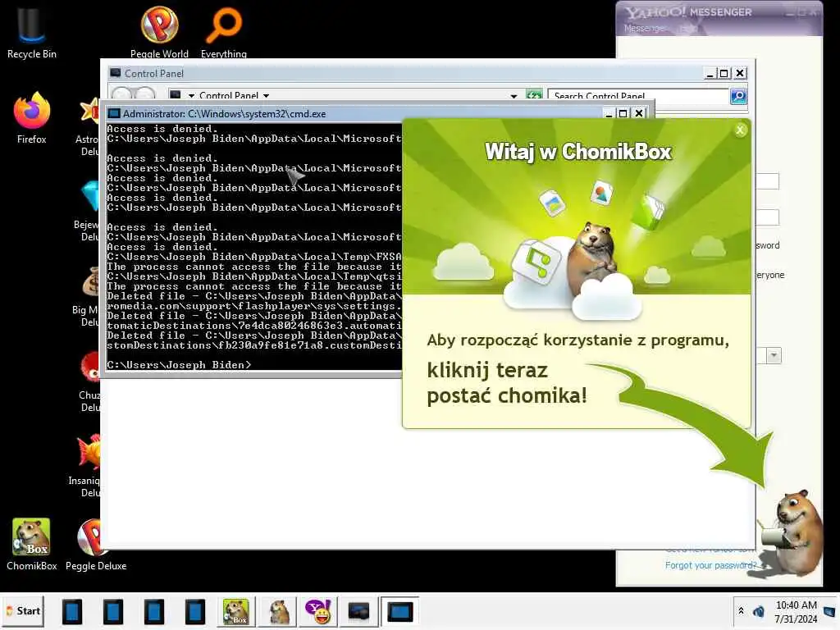Switch to third blue taskbar window
The width and height of the screenshot is (840, 630).
(x=153, y=611)
